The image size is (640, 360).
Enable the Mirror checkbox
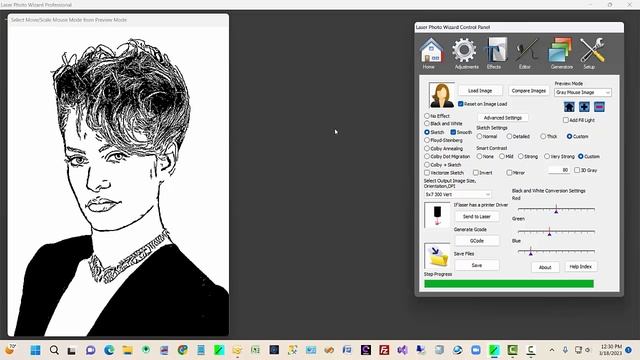(509, 173)
